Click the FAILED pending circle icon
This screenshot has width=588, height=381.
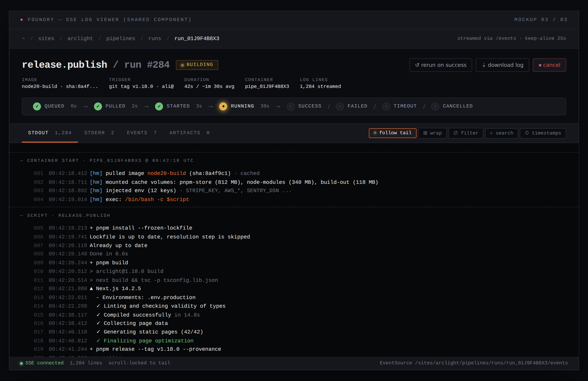(340, 106)
